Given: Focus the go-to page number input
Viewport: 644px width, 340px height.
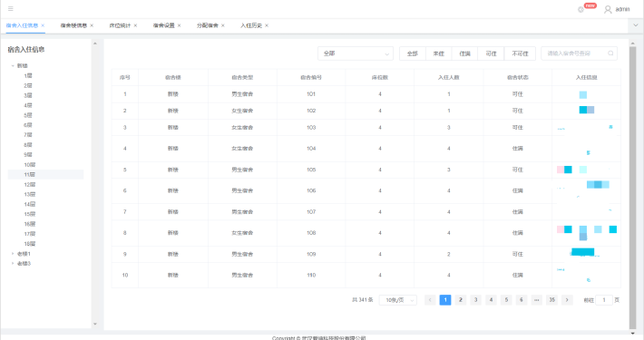Looking at the screenshot, I should click(604, 300).
